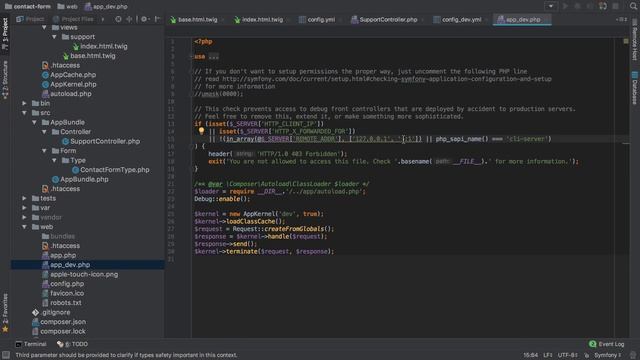Open the recent tabs list icon
Screen dimensions: 640x360
621,19
